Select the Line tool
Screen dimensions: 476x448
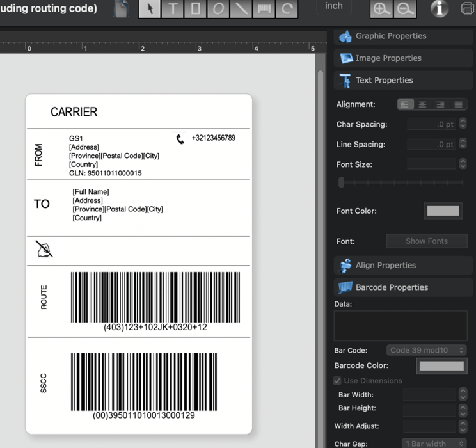241,8
